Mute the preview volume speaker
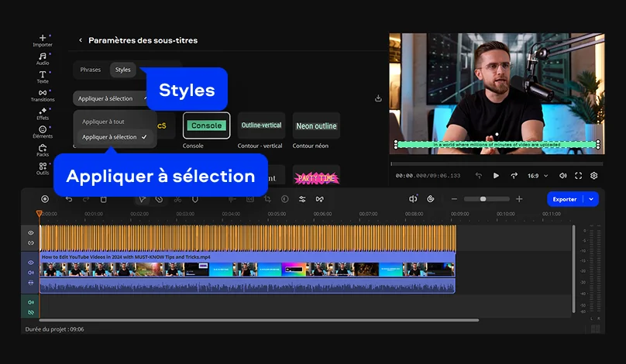Screen dimensions: 626x364 pyautogui.click(x=562, y=176)
